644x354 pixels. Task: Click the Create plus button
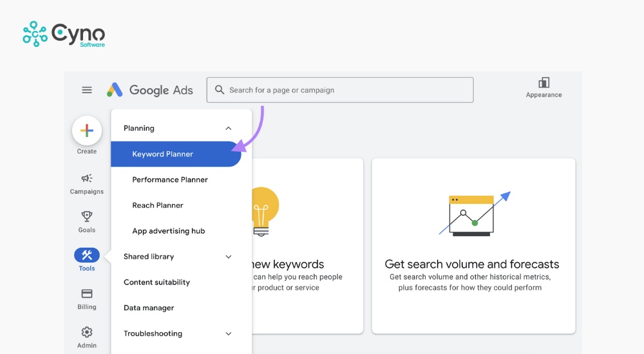point(87,131)
